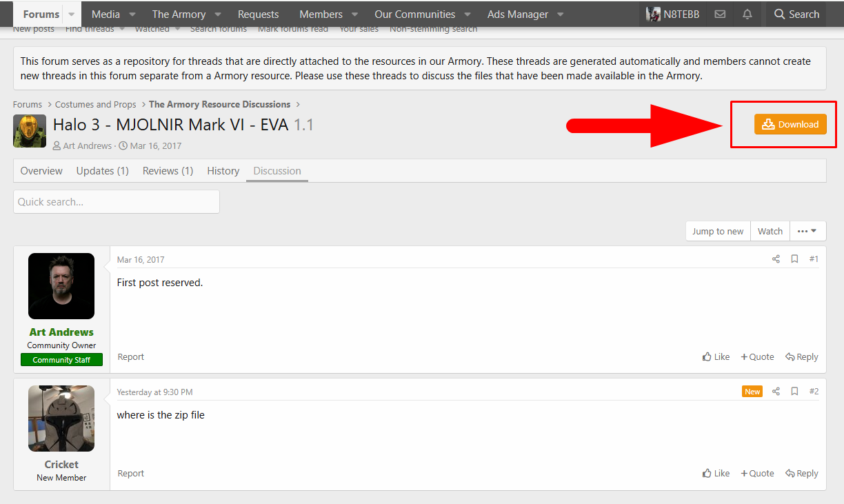Viewport: 844px width, 504px height.
Task: Expand Our Communities dropdown arrow
Action: (x=468, y=14)
